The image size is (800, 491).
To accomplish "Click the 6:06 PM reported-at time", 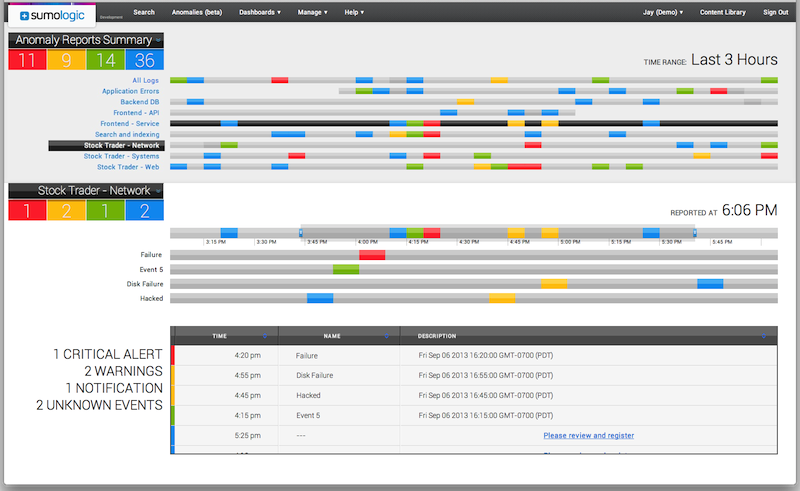I will [x=749, y=210].
